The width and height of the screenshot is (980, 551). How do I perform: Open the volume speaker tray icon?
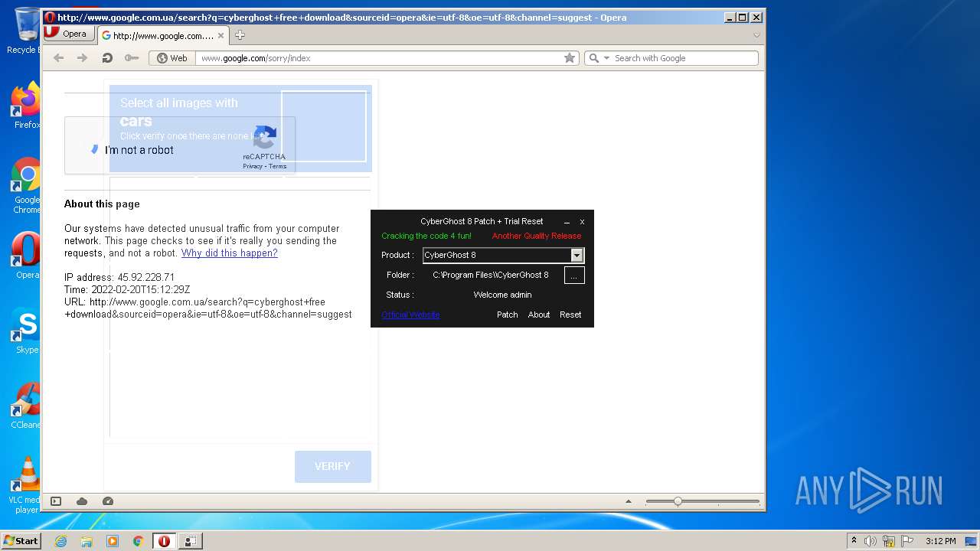click(x=871, y=541)
